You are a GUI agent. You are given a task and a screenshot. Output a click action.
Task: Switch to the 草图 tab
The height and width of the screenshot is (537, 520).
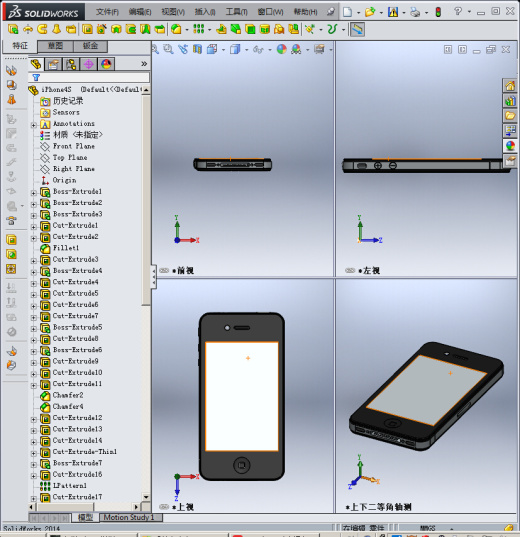pos(55,46)
